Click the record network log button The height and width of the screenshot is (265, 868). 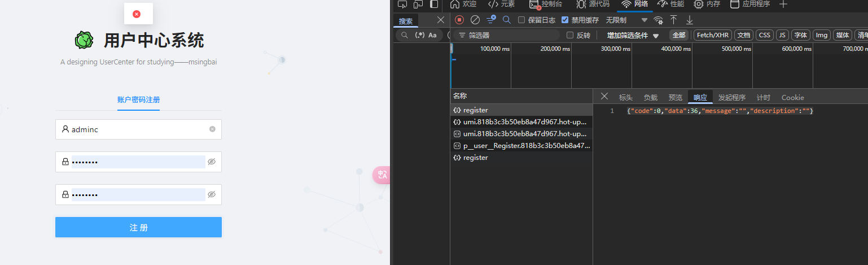click(459, 20)
